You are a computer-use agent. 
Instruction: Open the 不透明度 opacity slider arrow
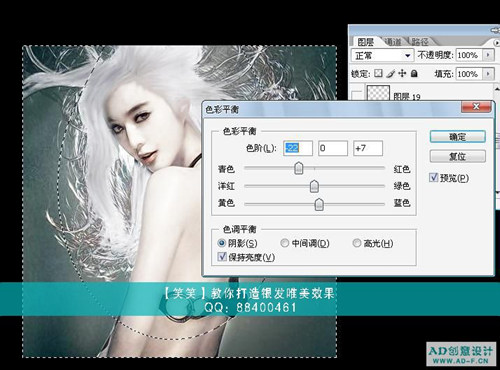pyautogui.click(x=488, y=55)
